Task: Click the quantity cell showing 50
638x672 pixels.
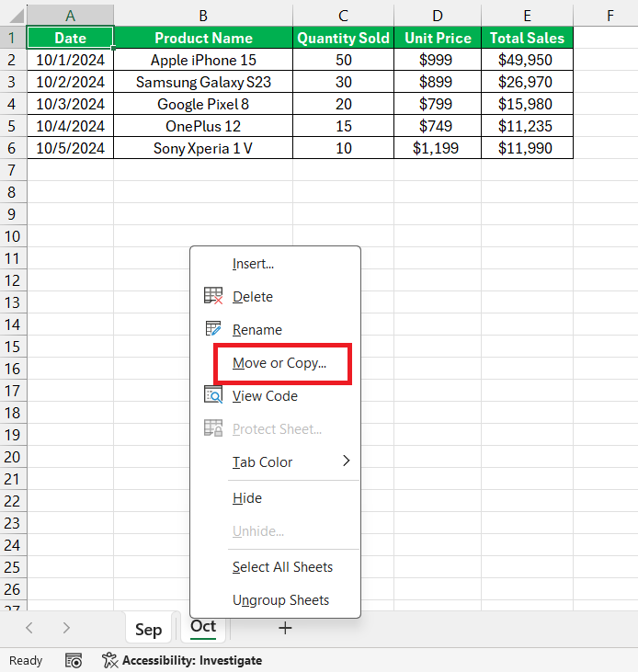Action: (x=343, y=60)
